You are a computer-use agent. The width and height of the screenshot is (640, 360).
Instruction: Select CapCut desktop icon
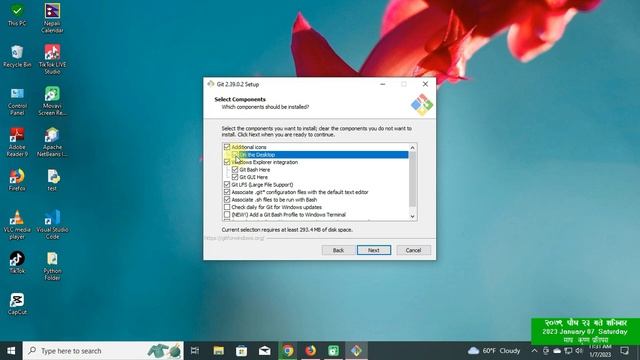[17, 304]
